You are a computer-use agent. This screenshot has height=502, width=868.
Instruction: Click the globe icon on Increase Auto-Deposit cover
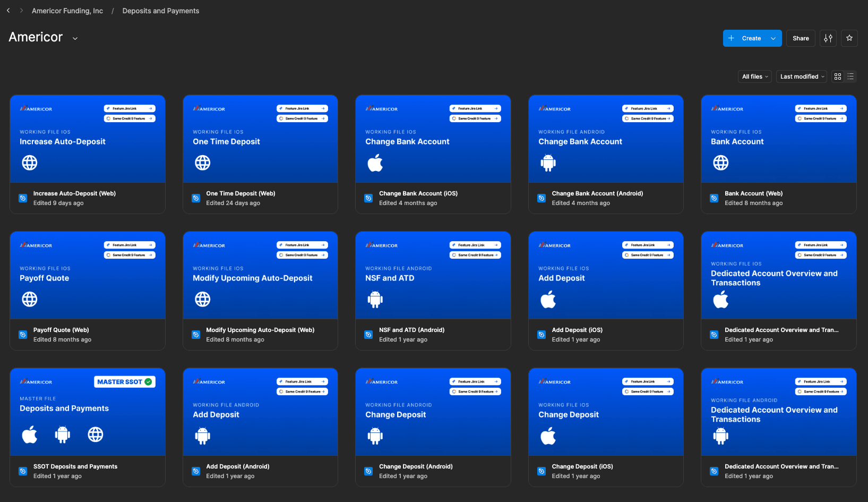30,163
